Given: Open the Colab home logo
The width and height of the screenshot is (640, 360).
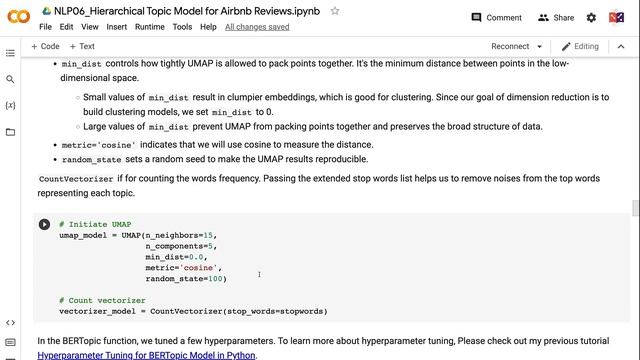Looking at the screenshot, I should click(x=19, y=17).
